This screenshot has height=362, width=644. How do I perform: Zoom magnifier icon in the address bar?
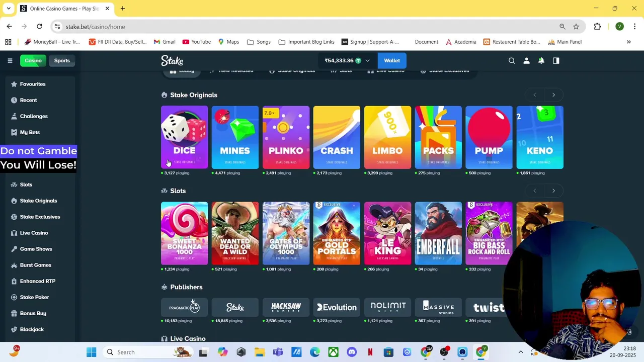pos(562,27)
